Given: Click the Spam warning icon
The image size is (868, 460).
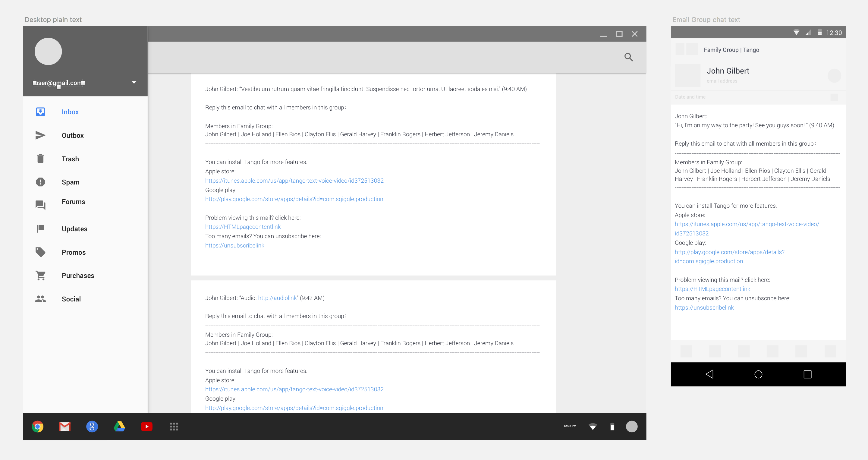Looking at the screenshot, I should [x=40, y=182].
